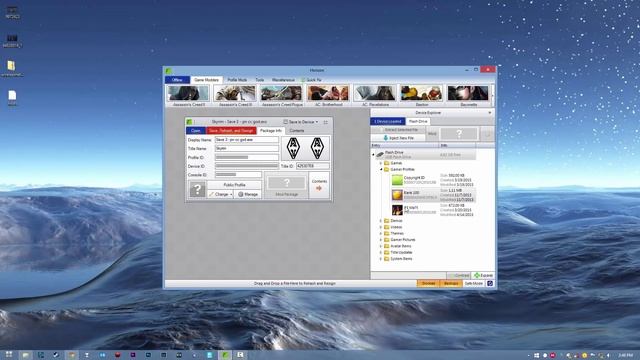Click the Console ID field

(x=238, y=175)
